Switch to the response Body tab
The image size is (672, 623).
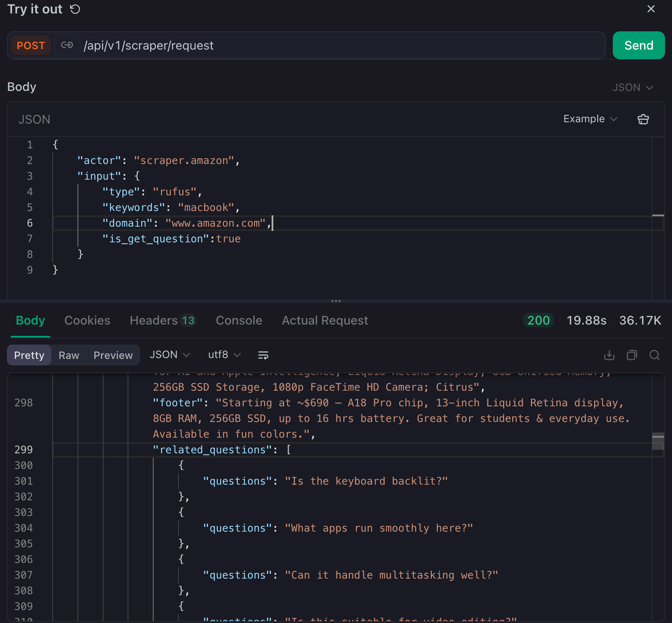30,321
